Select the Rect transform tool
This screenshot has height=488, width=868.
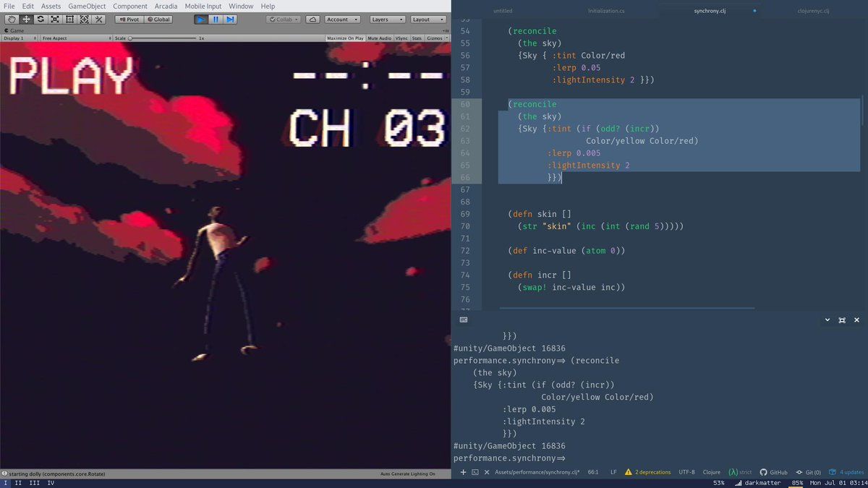pyautogui.click(x=69, y=20)
